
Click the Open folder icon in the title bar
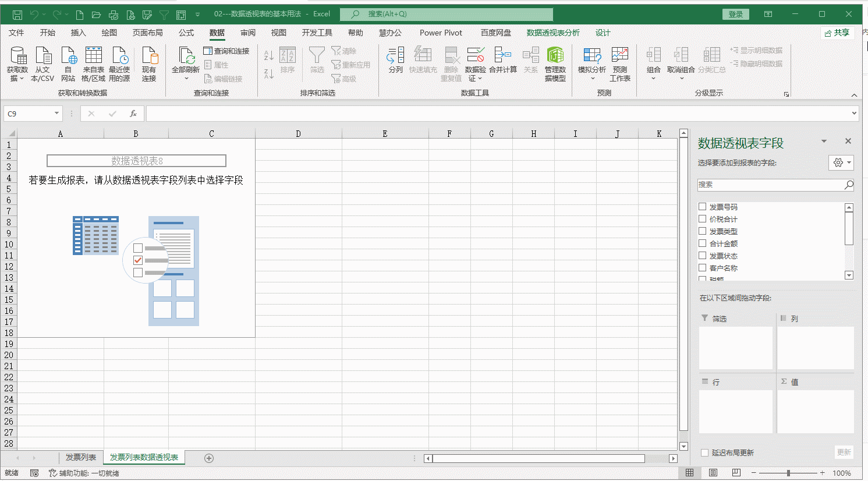pyautogui.click(x=97, y=14)
